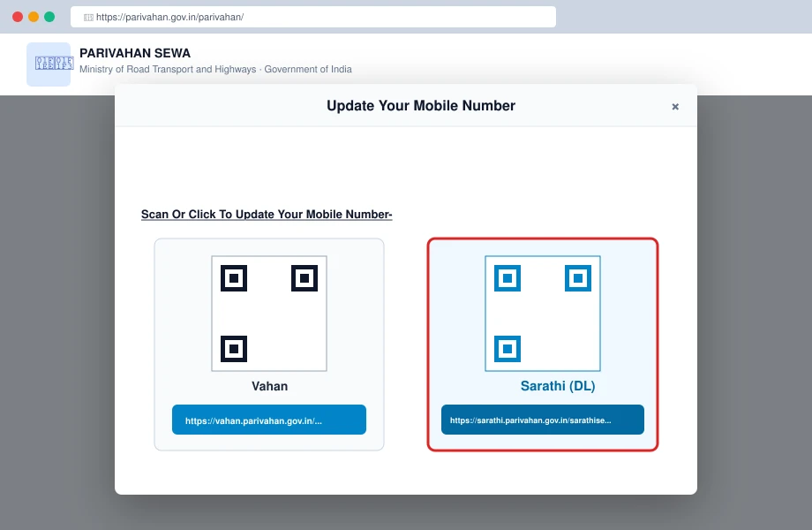
Task: Click the site icon in address bar
Action: pos(88,18)
